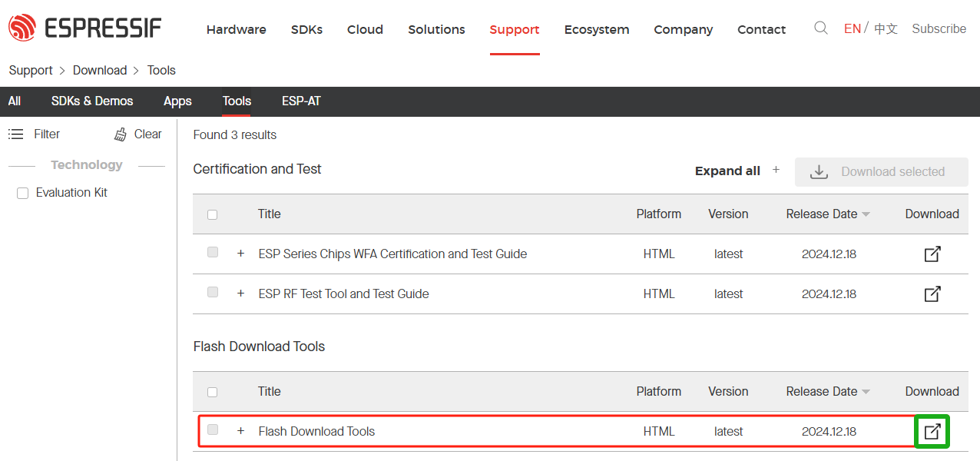Click the Subscribe link

click(x=939, y=28)
